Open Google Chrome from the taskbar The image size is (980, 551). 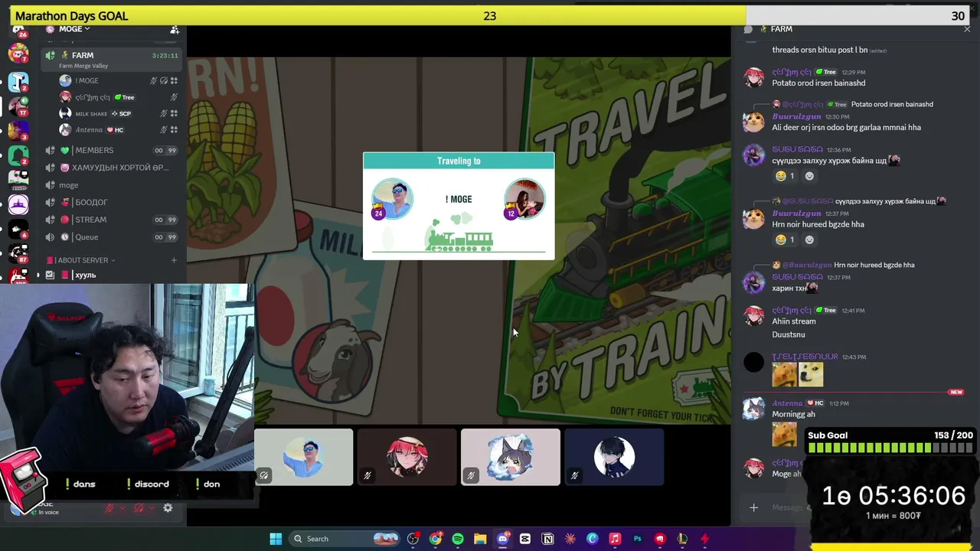click(436, 539)
